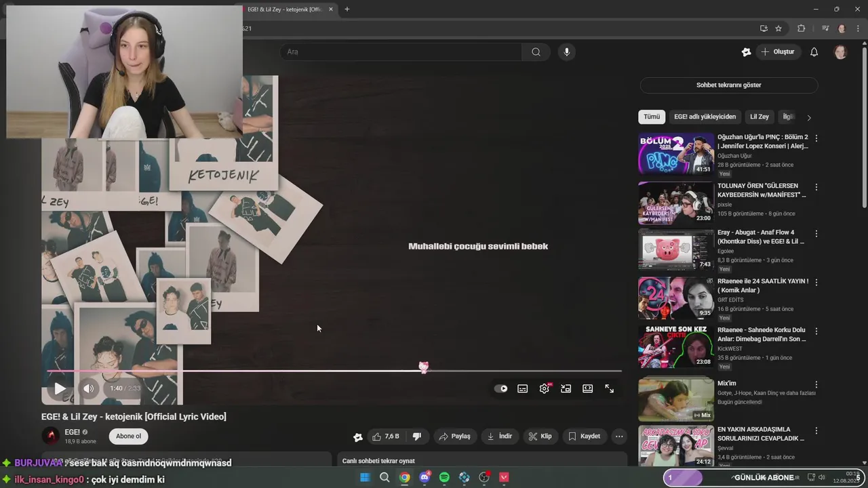Enter fullscreen mode in the player
The image size is (868, 488).
[x=610, y=388]
